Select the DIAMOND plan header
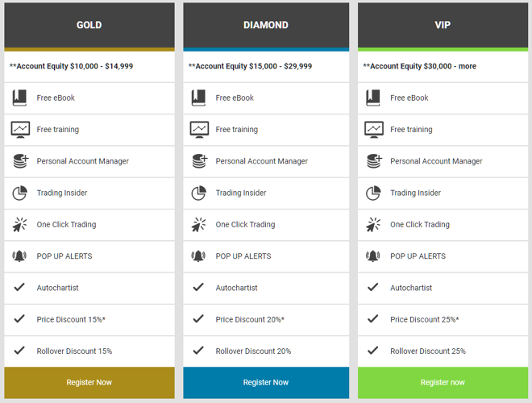532x403 pixels. click(266, 25)
